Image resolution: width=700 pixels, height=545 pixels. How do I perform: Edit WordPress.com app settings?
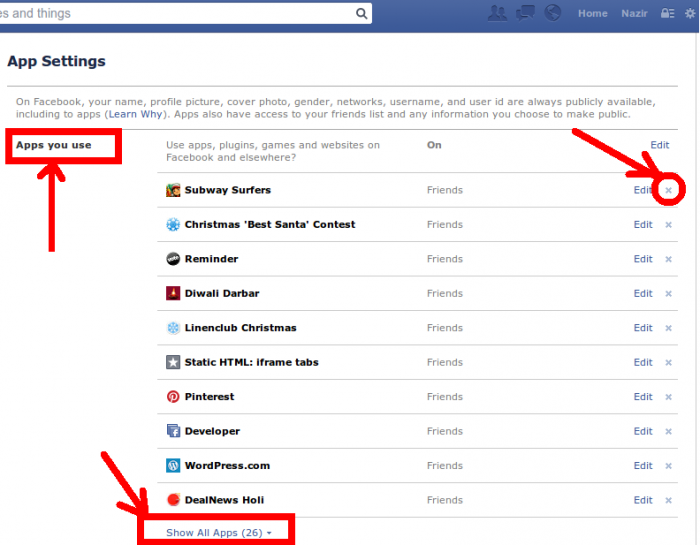point(643,466)
